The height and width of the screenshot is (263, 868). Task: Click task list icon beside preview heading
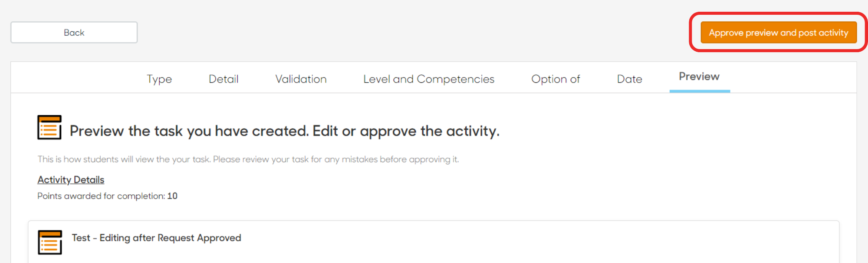coord(49,127)
